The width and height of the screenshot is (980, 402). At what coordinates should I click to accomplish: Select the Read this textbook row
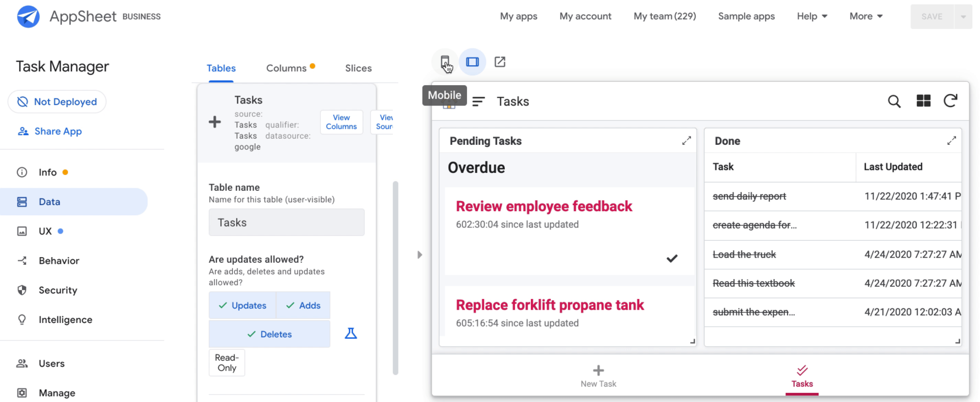tap(833, 283)
